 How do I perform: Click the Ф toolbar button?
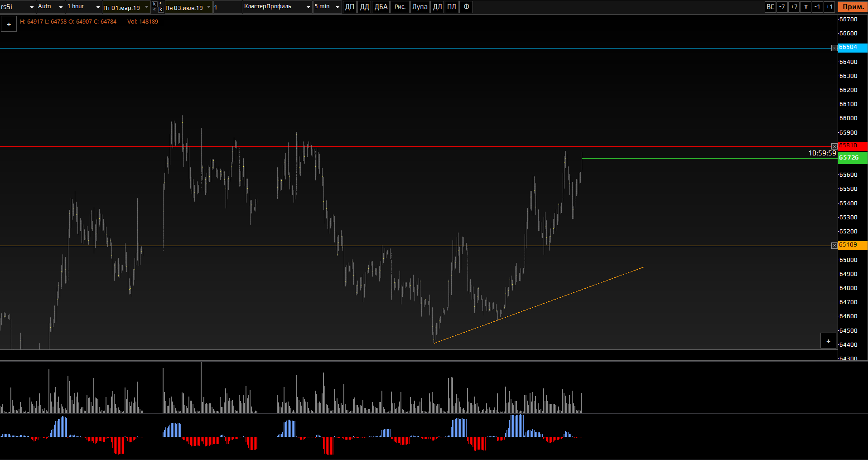coord(466,7)
